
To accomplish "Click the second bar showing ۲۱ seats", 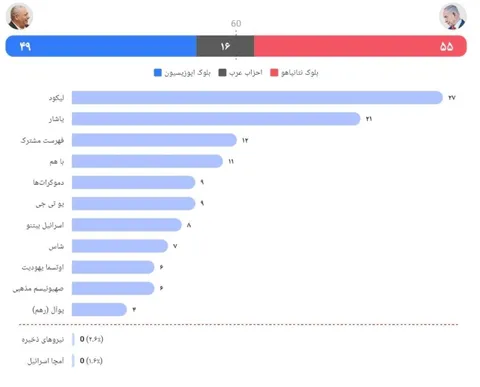I will (216, 119).
